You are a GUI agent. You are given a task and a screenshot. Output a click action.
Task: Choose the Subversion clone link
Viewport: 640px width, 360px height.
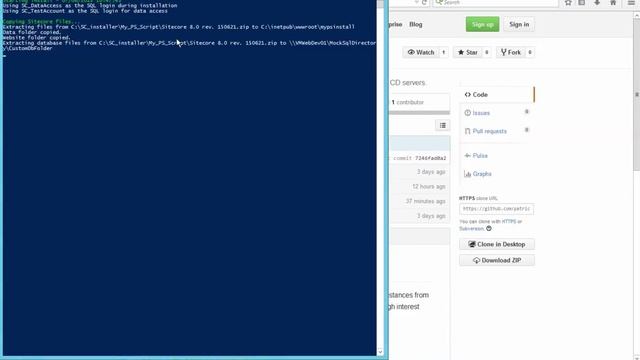[471, 229]
